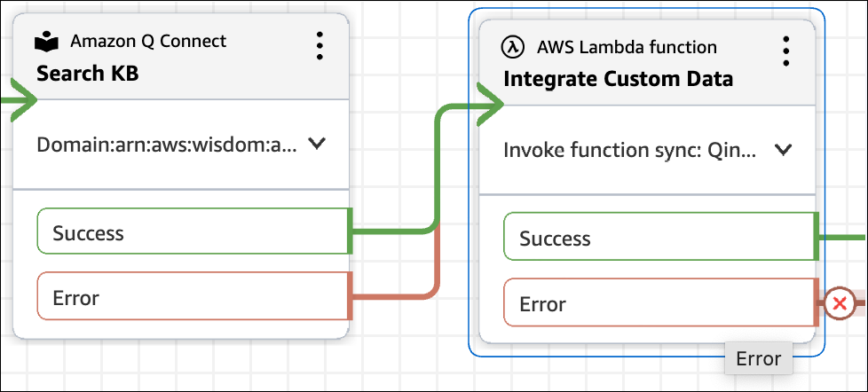Image resolution: width=868 pixels, height=392 pixels.
Task: Click the Invoke function sync text
Action: tap(630, 151)
